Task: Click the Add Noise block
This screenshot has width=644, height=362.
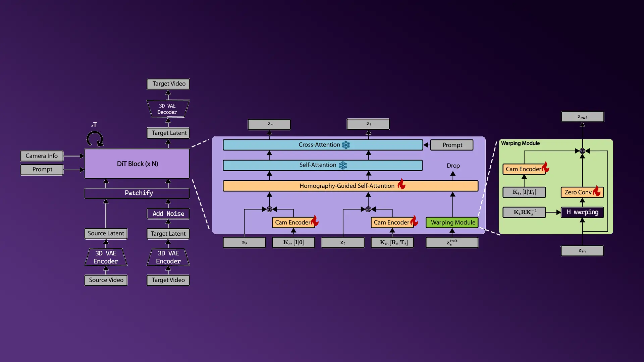Action: pyautogui.click(x=168, y=214)
